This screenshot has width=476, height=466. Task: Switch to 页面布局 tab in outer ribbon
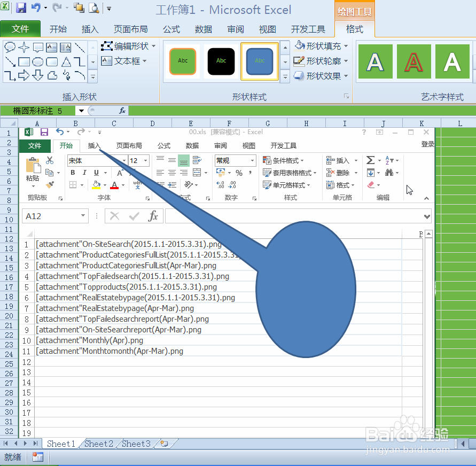click(130, 29)
